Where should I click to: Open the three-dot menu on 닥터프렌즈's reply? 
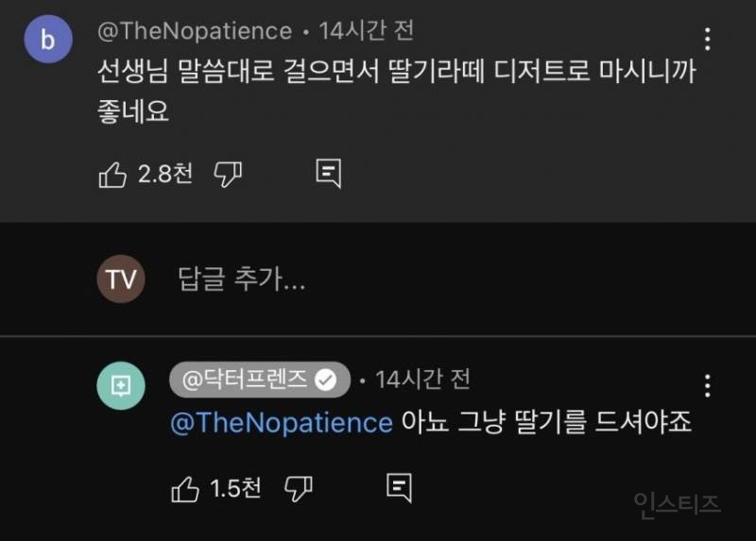pyautogui.click(x=708, y=385)
